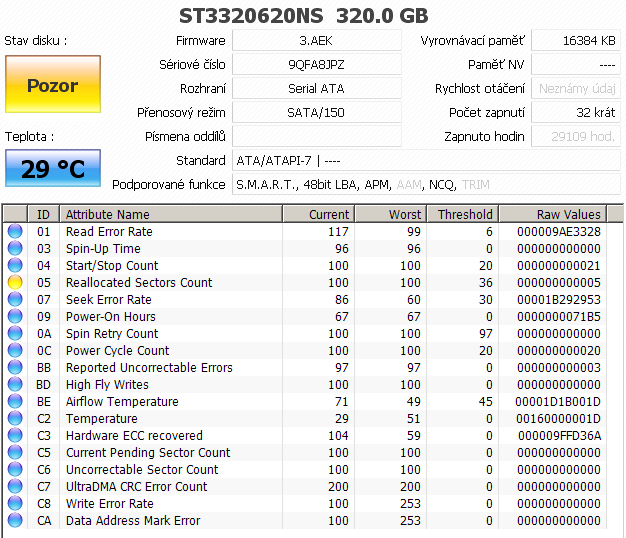
Task: Click the High Fly Writes attribute name
Action: (x=107, y=384)
